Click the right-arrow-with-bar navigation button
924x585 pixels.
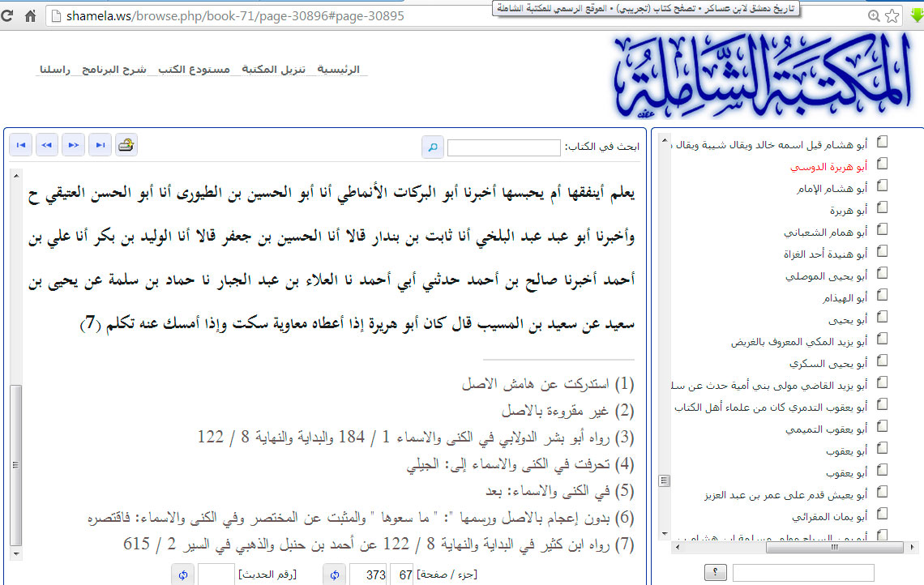[x=101, y=145]
